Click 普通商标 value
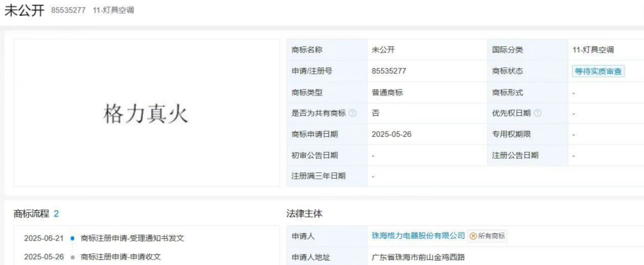Viewport: 644px width, 265px height. [x=387, y=92]
